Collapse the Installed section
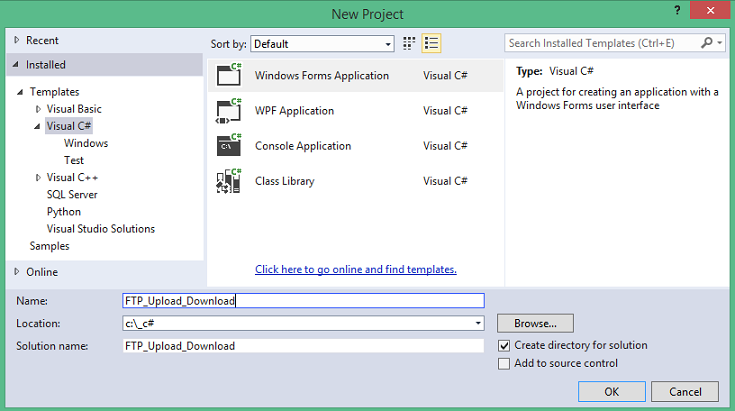 pyautogui.click(x=16, y=64)
